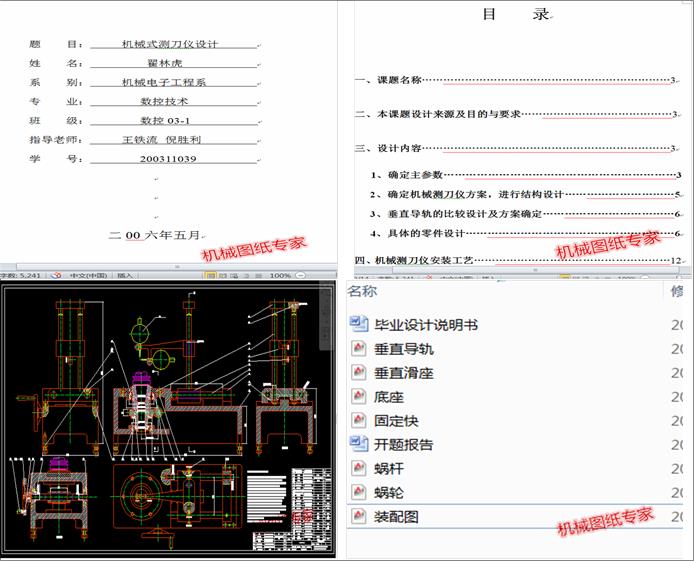The height and width of the screenshot is (561, 694).
Task: Click the magenta part in the CAD front section view
Action: (142, 379)
